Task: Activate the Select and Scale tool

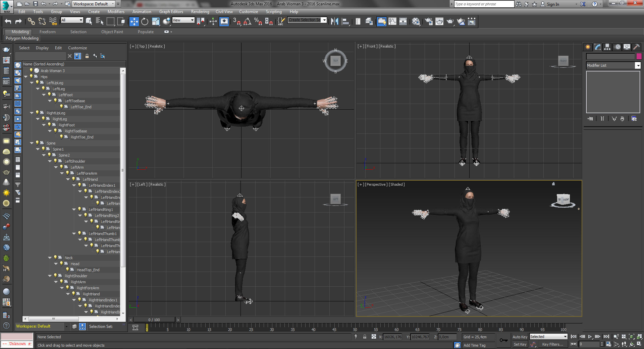Action: [x=156, y=21]
